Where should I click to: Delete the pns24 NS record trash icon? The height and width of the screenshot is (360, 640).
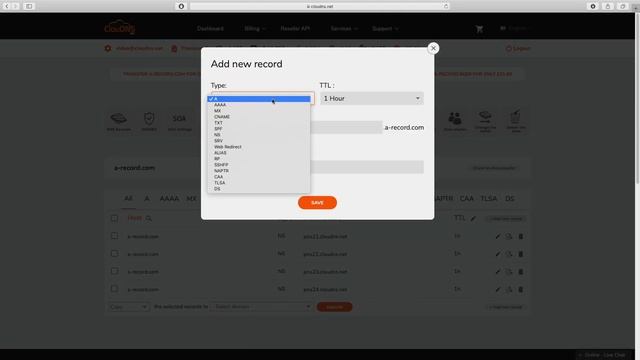point(520,289)
